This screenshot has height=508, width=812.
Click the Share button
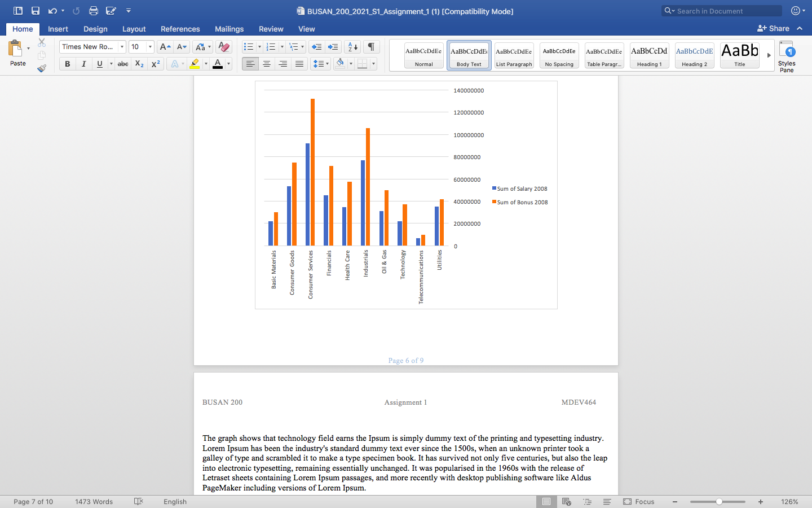click(774, 28)
